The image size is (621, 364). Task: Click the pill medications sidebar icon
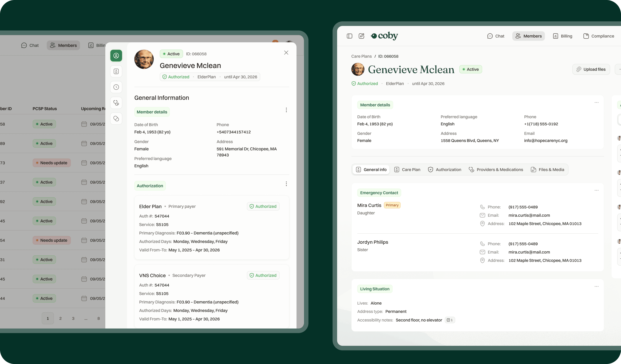click(x=116, y=119)
